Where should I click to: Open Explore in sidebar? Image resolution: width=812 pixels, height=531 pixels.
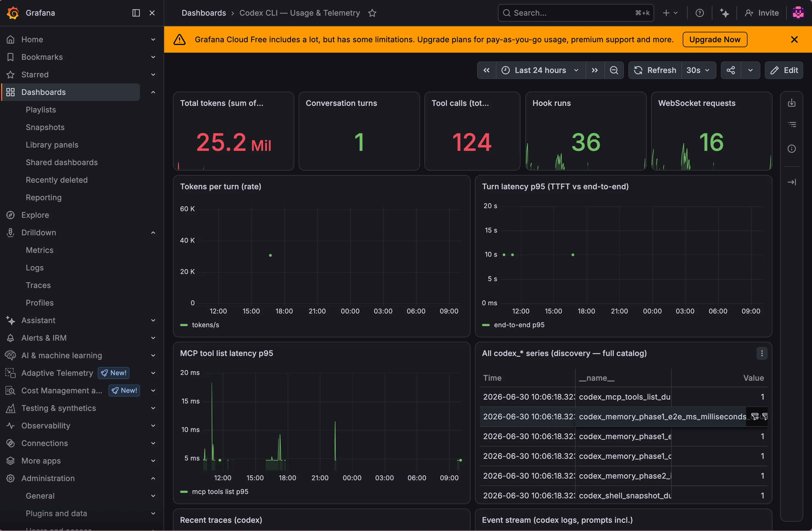pyautogui.click(x=35, y=215)
